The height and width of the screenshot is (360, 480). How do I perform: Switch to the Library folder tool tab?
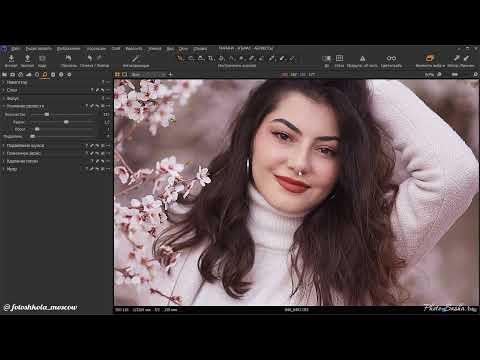point(5,75)
